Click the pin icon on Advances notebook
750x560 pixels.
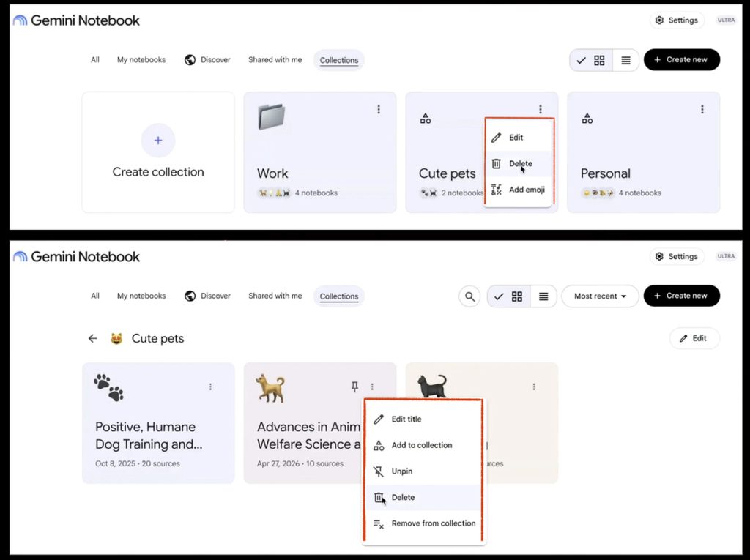354,387
